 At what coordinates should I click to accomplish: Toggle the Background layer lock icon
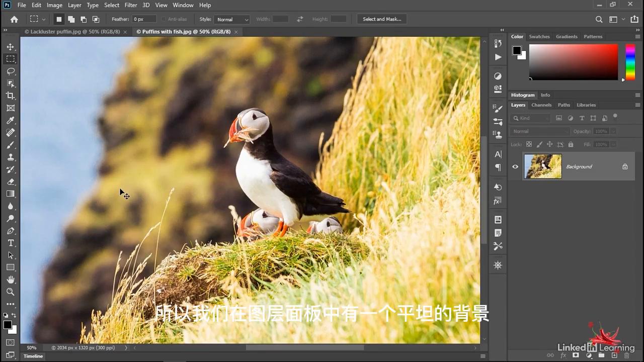pyautogui.click(x=625, y=167)
